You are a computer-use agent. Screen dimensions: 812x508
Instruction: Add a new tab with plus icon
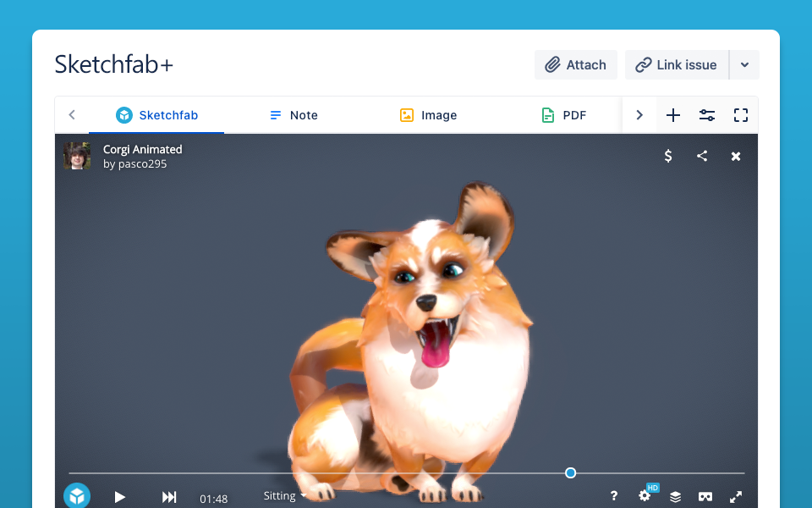coord(673,115)
